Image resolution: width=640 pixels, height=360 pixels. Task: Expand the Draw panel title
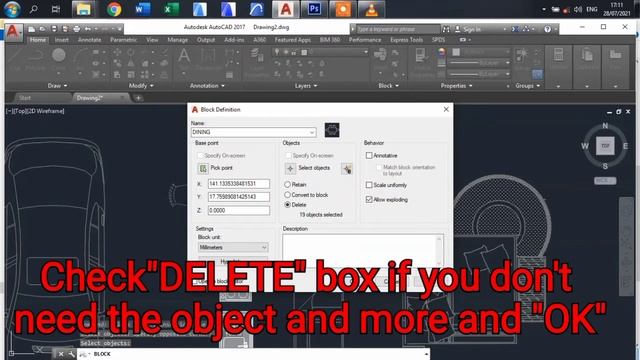(57, 86)
